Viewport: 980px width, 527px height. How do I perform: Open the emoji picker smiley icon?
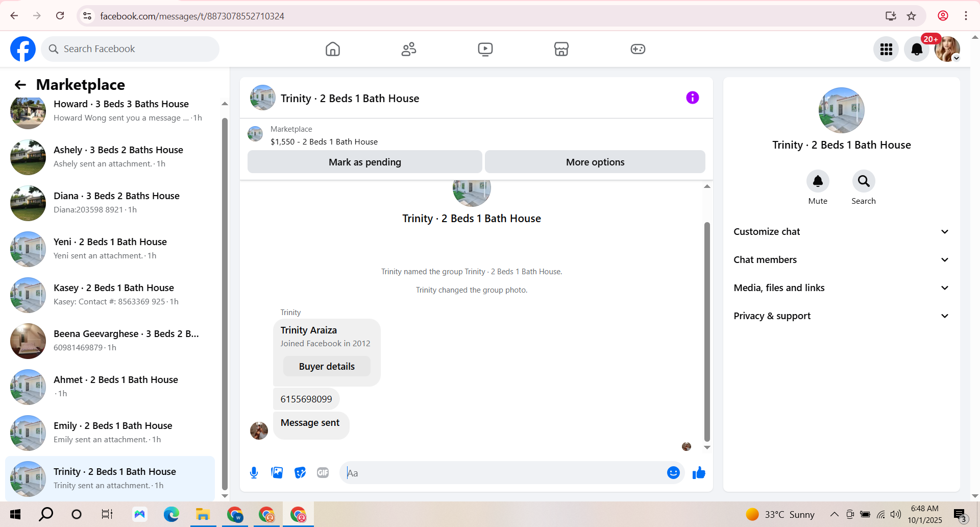[x=673, y=473]
